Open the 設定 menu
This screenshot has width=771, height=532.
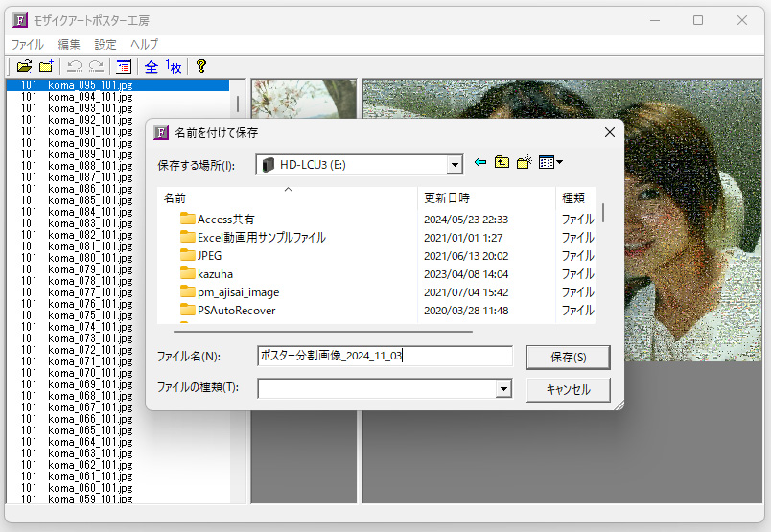105,45
